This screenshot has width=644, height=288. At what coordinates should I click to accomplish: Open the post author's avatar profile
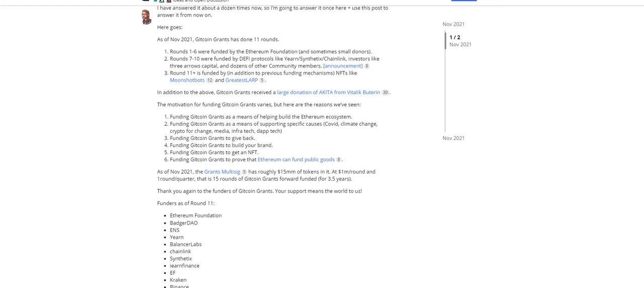[x=146, y=17]
